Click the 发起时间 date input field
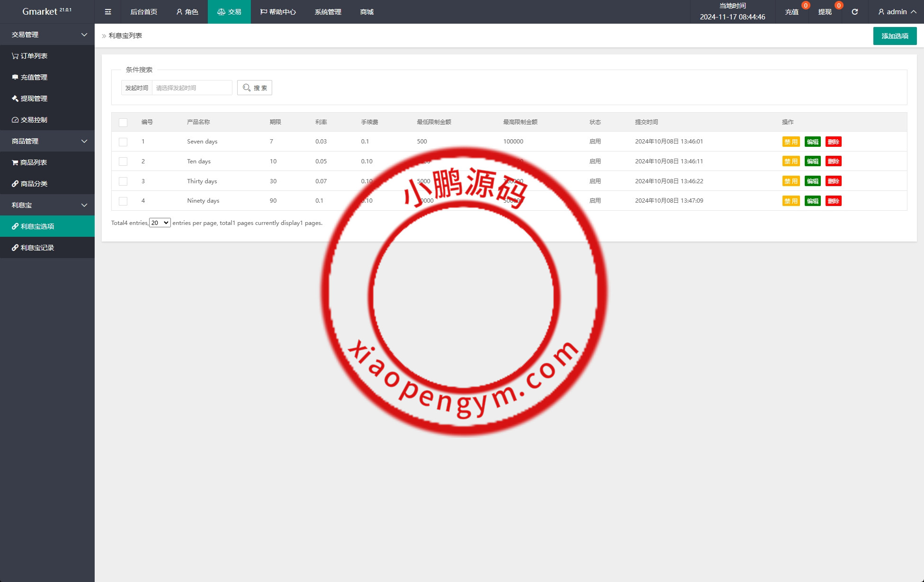This screenshot has width=924, height=582. [x=192, y=88]
